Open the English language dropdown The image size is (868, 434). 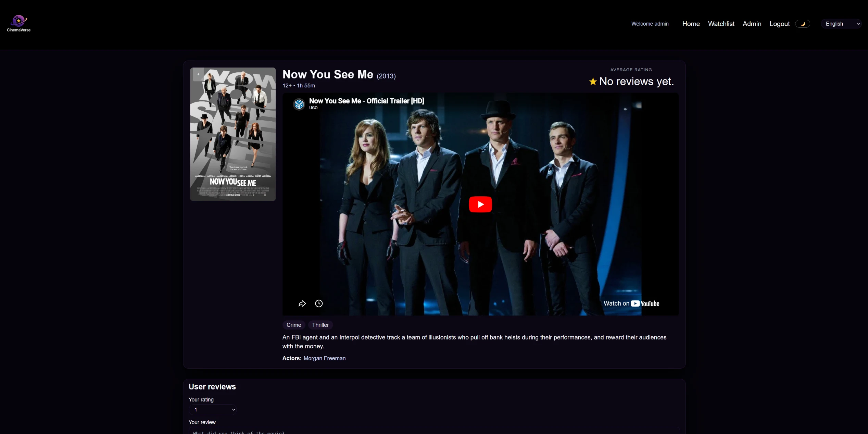pos(842,24)
